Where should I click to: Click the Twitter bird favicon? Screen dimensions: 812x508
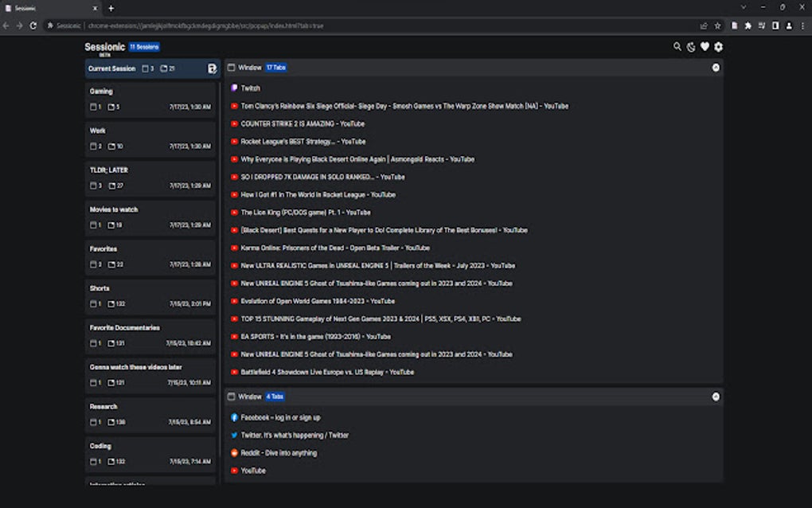click(x=234, y=435)
